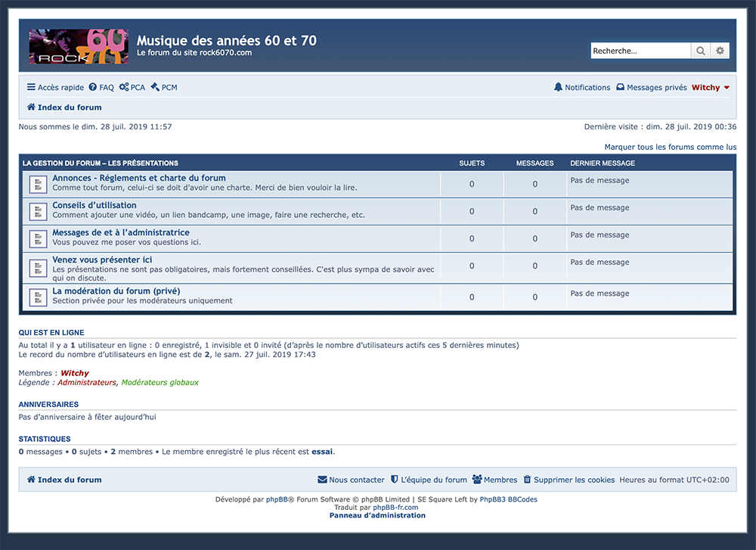Click the Dernier message column header
Image resolution: width=756 pixels, height=550 pixels.
603,163
